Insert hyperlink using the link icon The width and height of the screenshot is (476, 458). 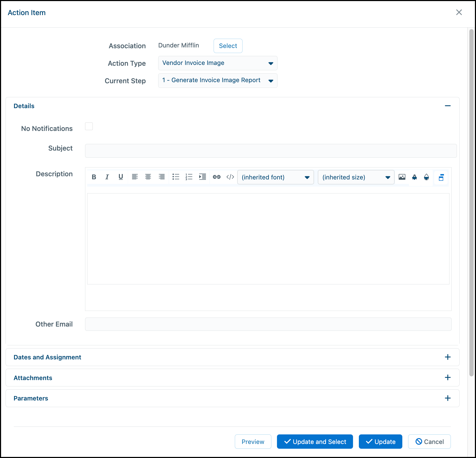217,177
